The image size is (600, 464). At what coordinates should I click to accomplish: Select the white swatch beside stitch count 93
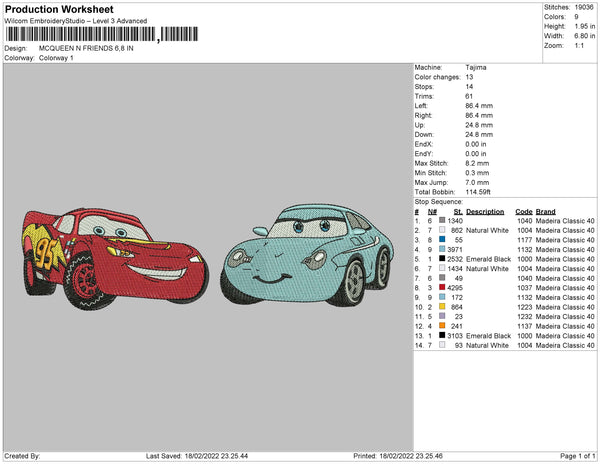click(x=442, y=345)
